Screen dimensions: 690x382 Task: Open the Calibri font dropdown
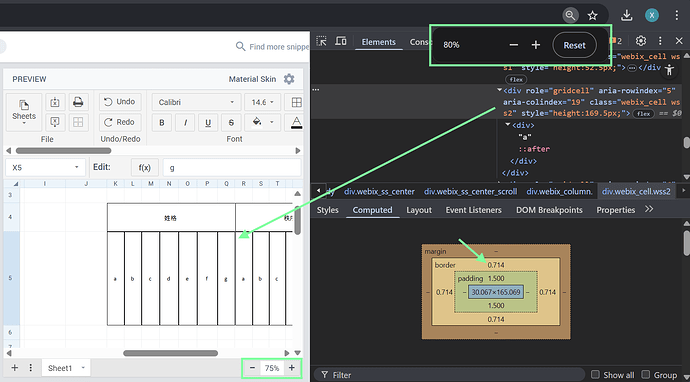click(197, 102)
